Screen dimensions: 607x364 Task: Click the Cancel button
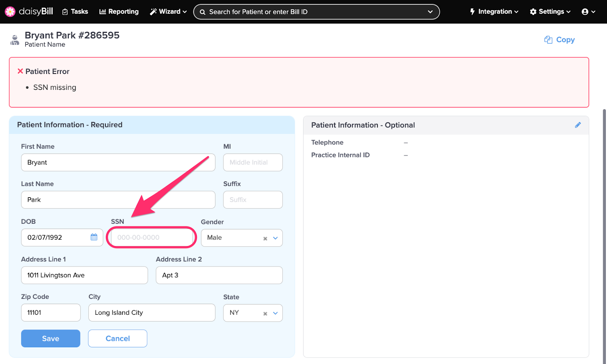[x=117, y=338]
